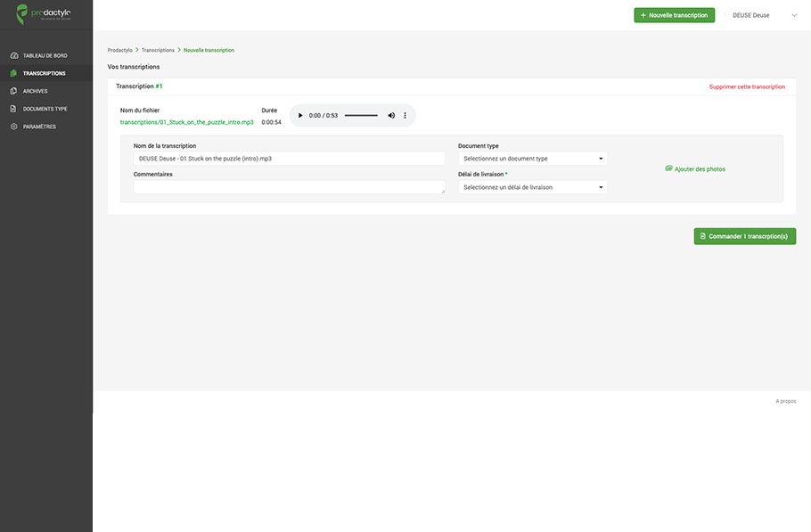Mute the audio player volume
Screen dimensions: 811x532
click(x=391, y=116)
